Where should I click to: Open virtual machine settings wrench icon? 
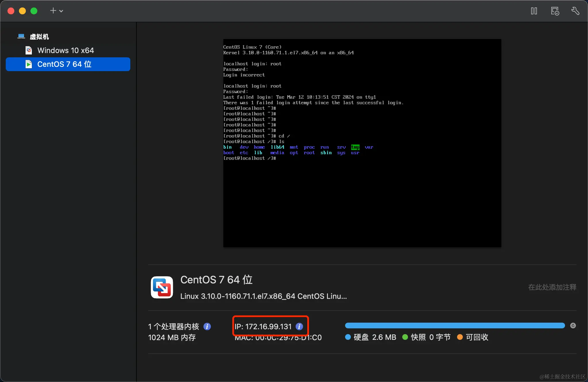tap(575, 11)
